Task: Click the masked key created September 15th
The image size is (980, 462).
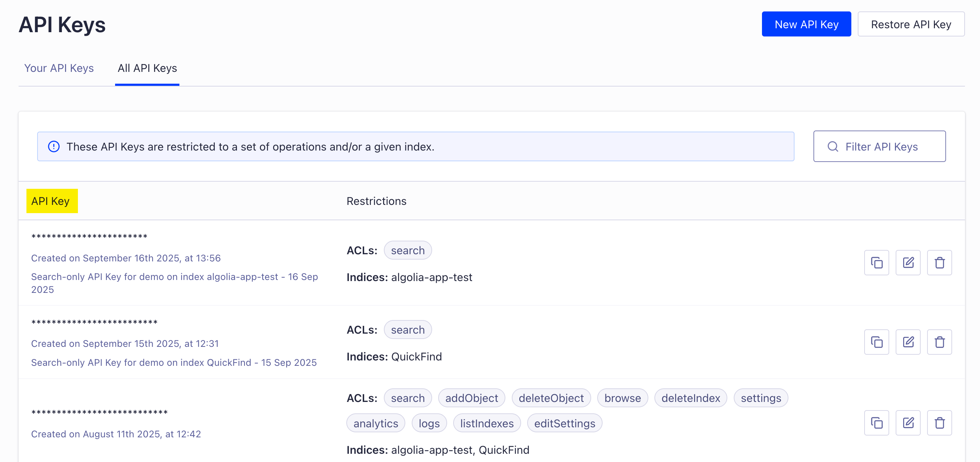Action: coord(94,322)
